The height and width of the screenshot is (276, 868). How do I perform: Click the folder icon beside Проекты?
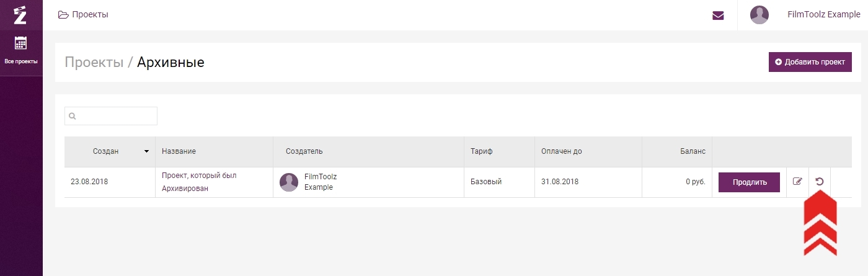click(63, 14)
